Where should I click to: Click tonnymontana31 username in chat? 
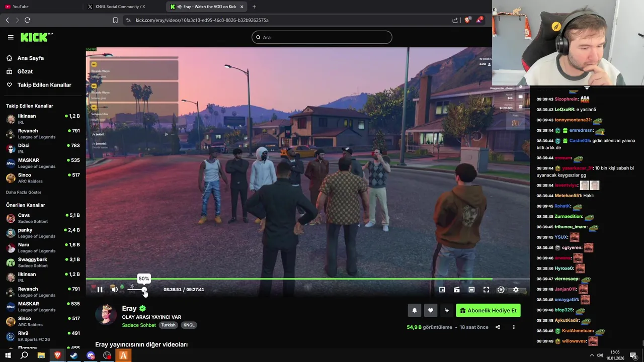[573, 120]
